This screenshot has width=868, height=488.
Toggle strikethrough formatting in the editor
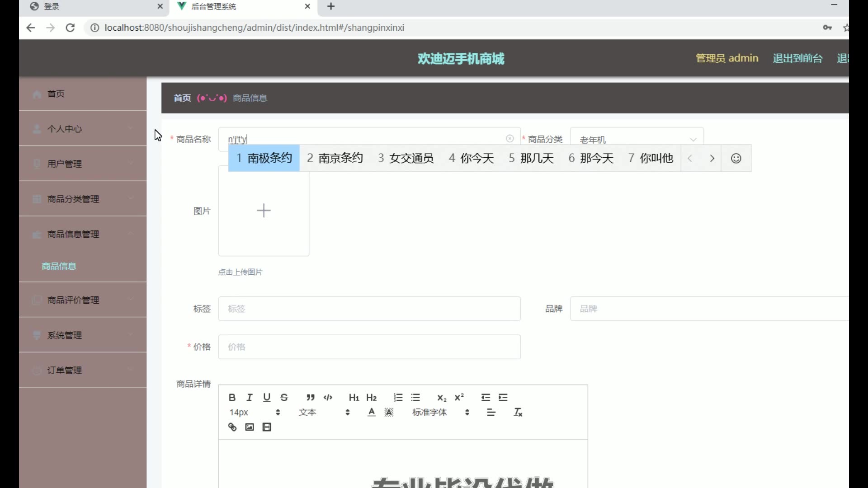[284, 398]
